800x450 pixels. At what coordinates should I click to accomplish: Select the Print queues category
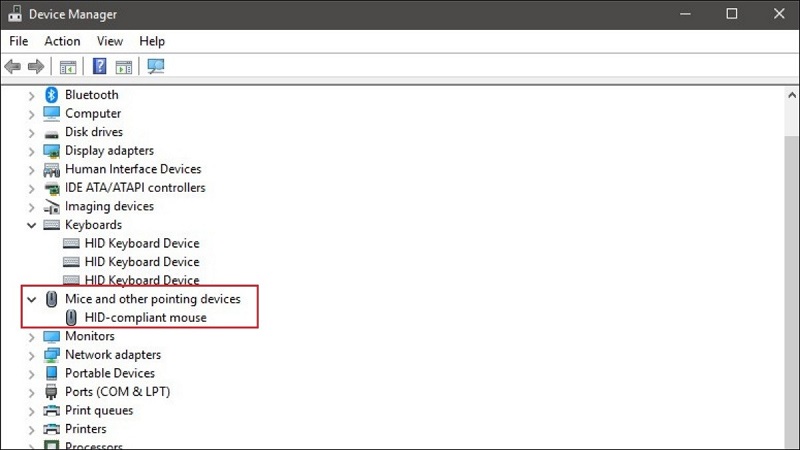pyautogui.click(x=98, y=410)
